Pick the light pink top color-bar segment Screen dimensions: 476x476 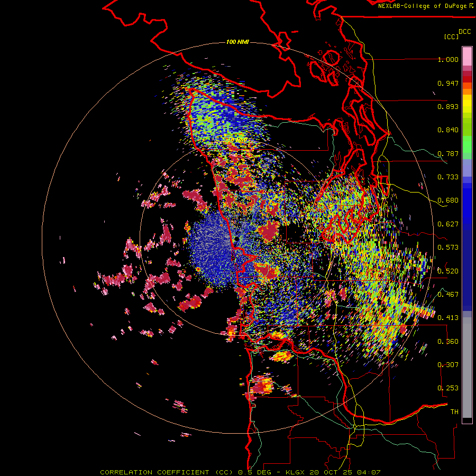tap(467, 56)
